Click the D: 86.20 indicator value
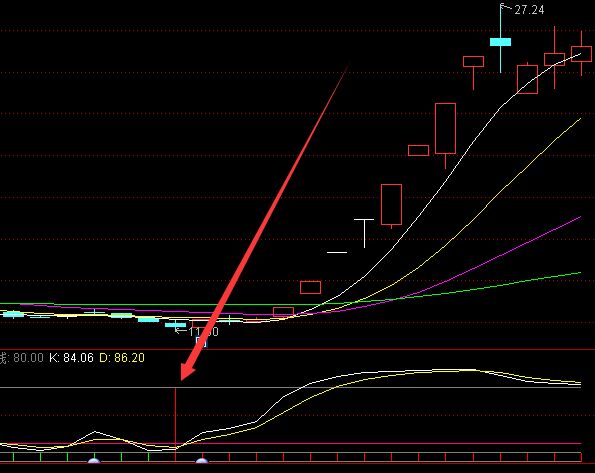This screenshot has height=473, width=595. point(122,358)
